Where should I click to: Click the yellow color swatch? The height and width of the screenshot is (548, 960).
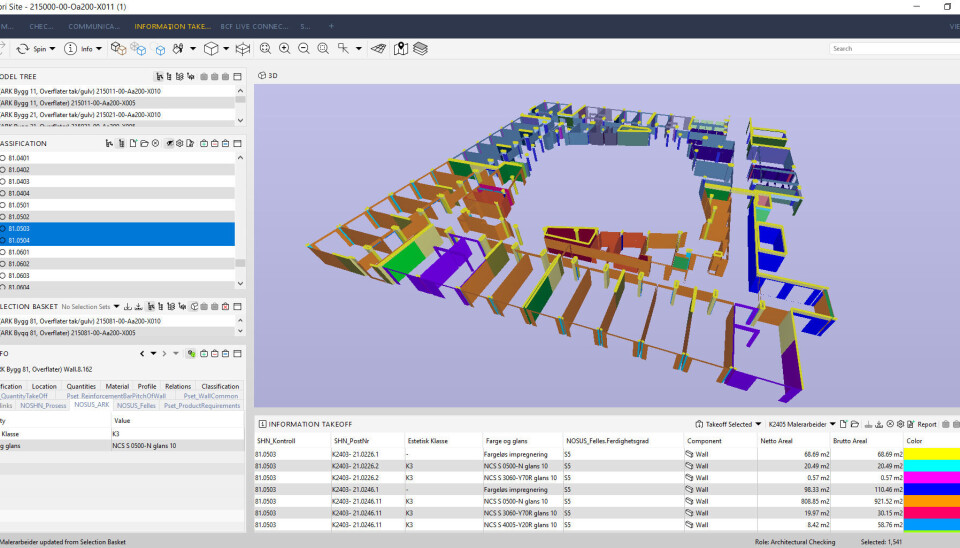coord(932,454)
